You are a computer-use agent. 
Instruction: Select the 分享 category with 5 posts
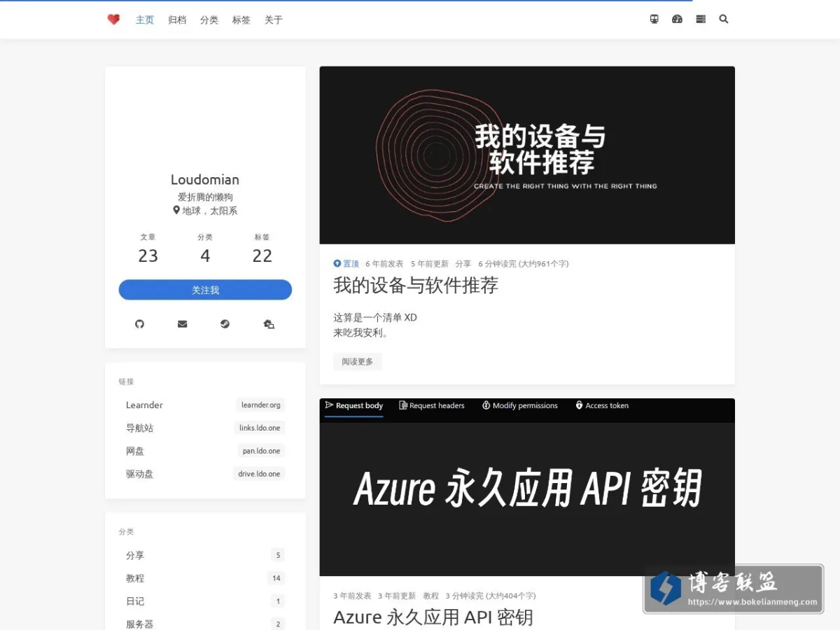[x=205, y=555]
